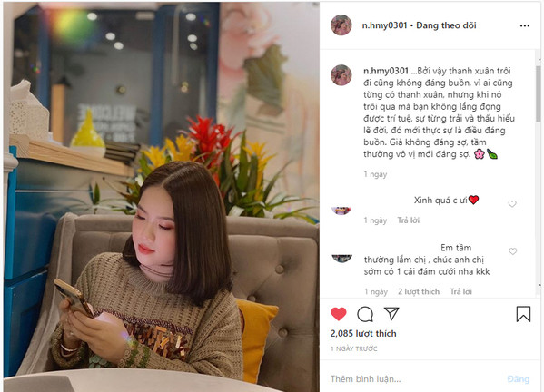This screenshot has height=392, width=544.
Task: Share post with paper plane icon
Action: click(x=391, y=313)
